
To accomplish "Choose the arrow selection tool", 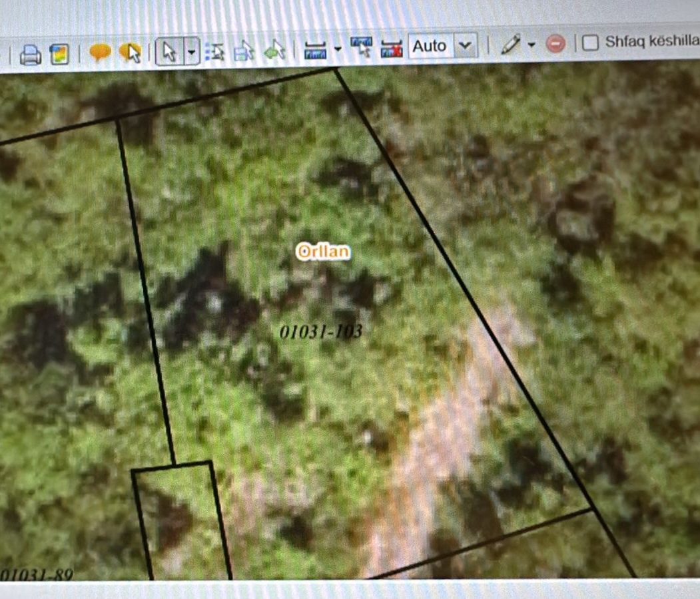I will click(169, 51).
